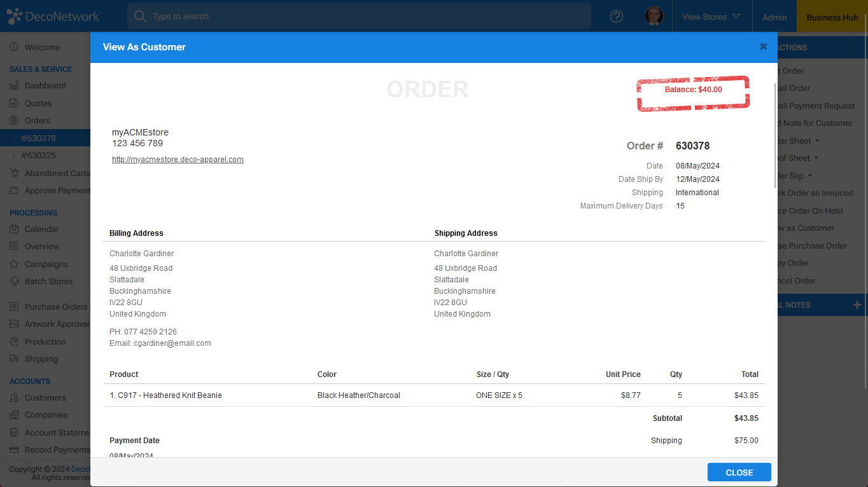Open the help question-mark icon

[x=616, y=16]
